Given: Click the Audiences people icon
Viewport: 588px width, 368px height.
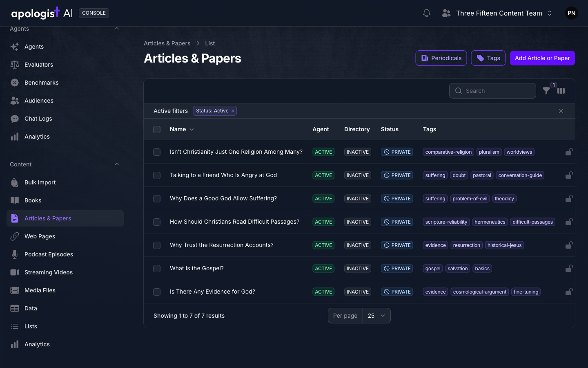Looking at the screenshot, I should pyautogui.click(x=15, y=101).
